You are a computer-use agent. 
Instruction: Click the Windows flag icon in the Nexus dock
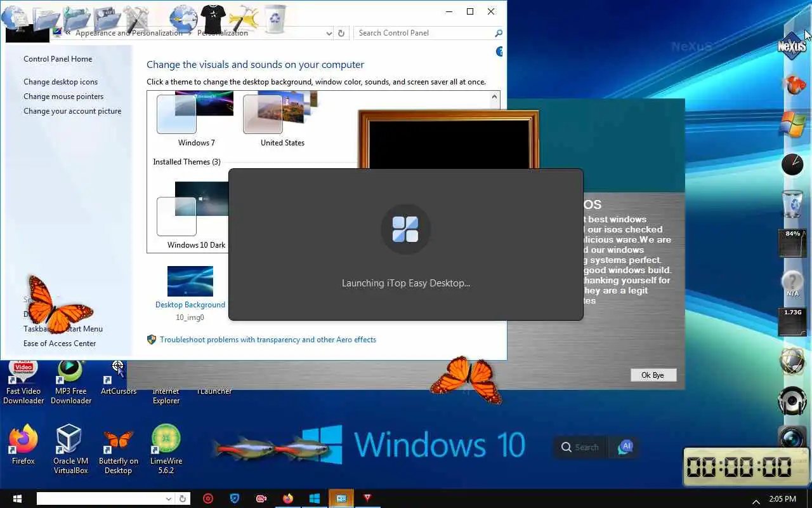[x=792, y=124]
